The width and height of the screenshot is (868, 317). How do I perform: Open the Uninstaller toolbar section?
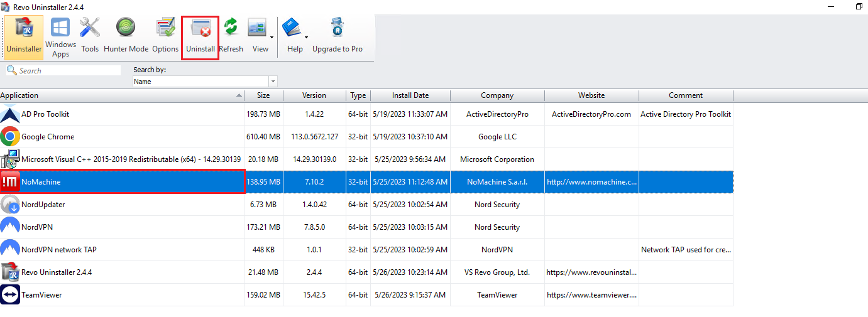coord(24,38)
